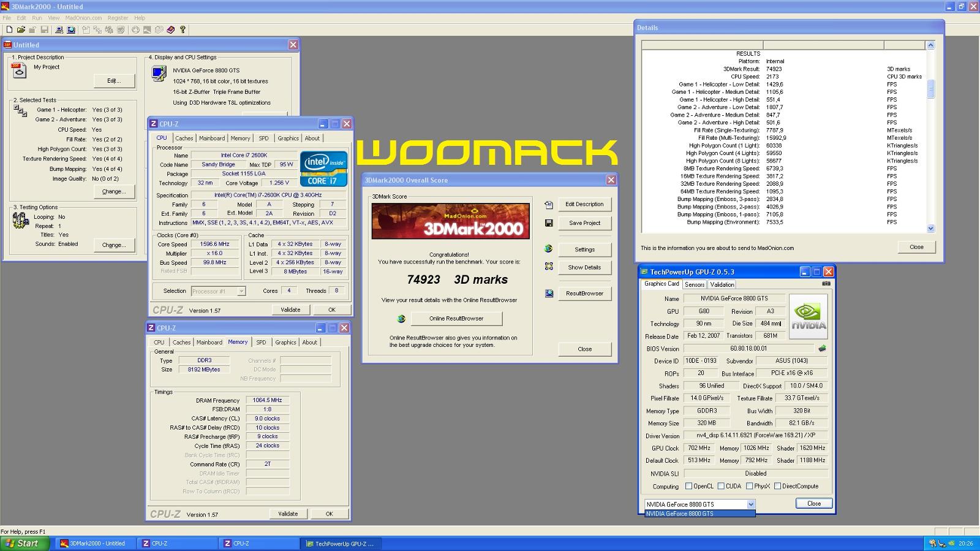The width and height of the screenshot is (980, 551).
Task: Enable the DirectCompute checkbox in GPU-Z
Action: [777, 486]
